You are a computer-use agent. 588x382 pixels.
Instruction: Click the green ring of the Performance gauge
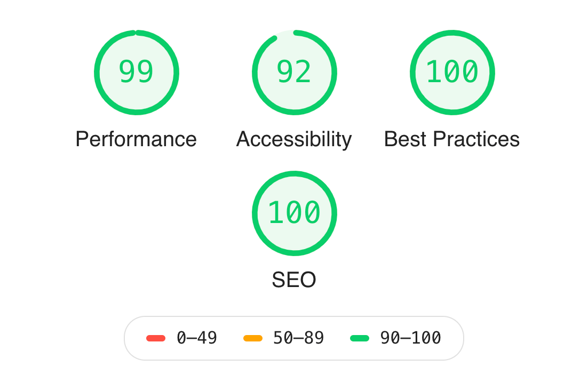[97, 73]
